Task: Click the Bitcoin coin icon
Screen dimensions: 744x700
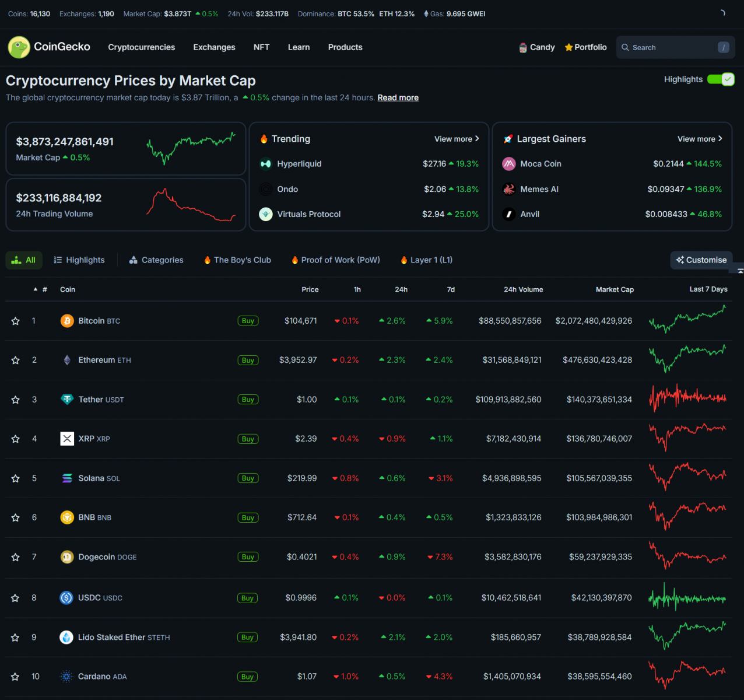Action: click(67, 321)
